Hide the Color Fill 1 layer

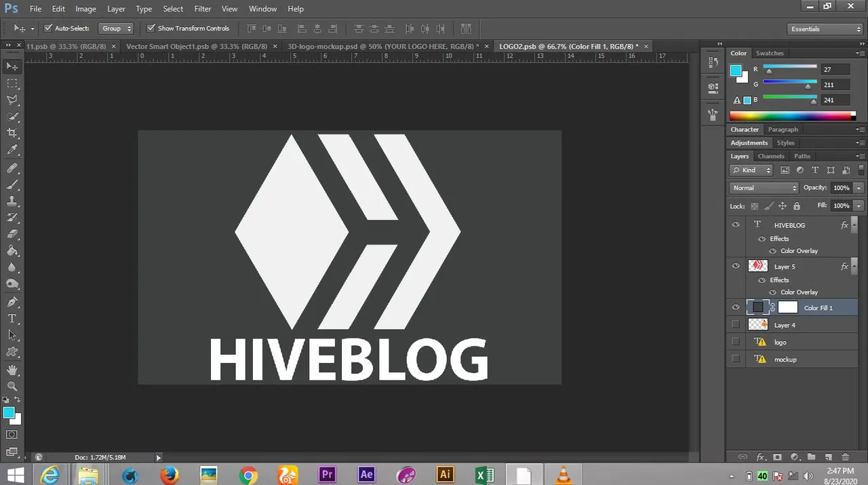[x=736, y=307]
